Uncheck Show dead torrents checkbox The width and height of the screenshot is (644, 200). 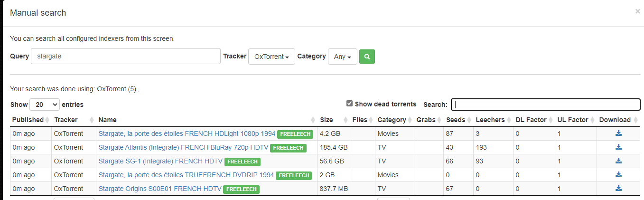(x=350, y=104)
